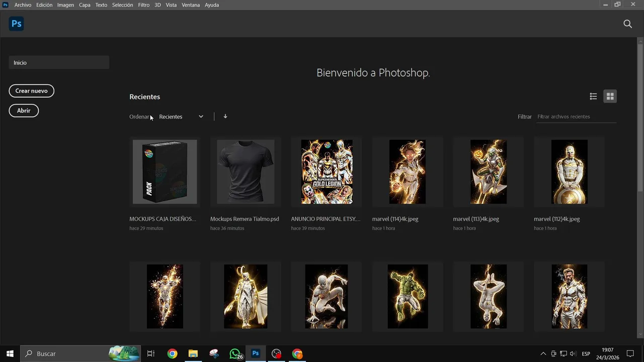
Task: Open the green Hulk image thumbnail
Action: coord(408,297)
